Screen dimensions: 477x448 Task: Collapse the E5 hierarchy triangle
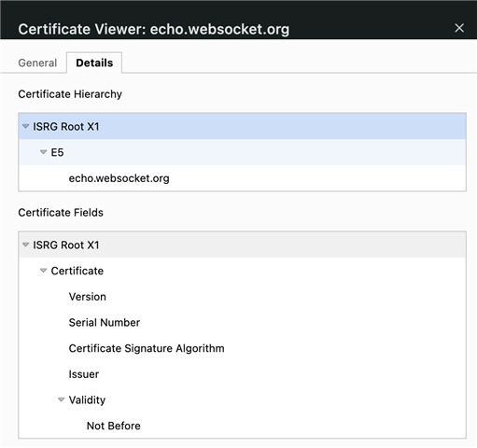click(x=44, y=152)
